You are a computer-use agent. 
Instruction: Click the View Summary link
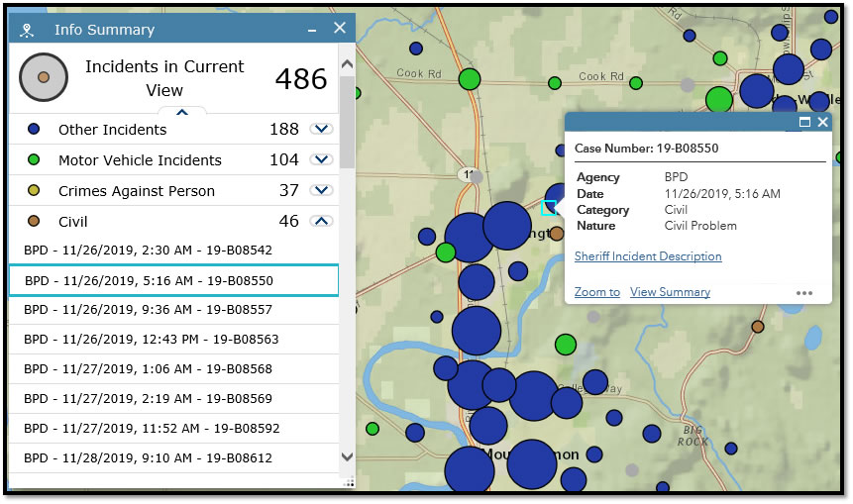pos(670,292)
